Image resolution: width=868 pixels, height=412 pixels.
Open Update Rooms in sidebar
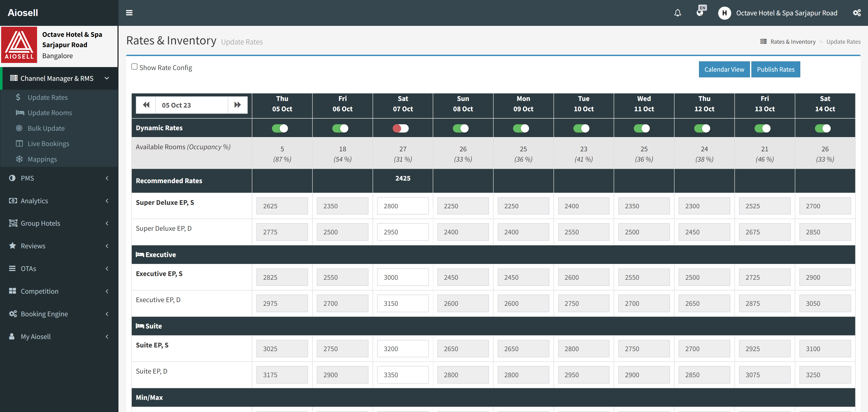(50, 113)
